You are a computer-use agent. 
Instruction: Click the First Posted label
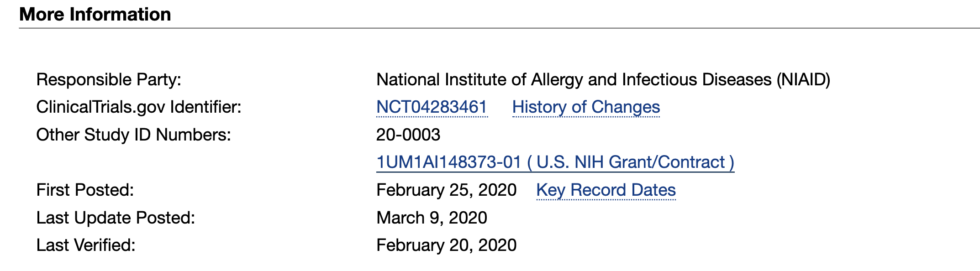85,190
